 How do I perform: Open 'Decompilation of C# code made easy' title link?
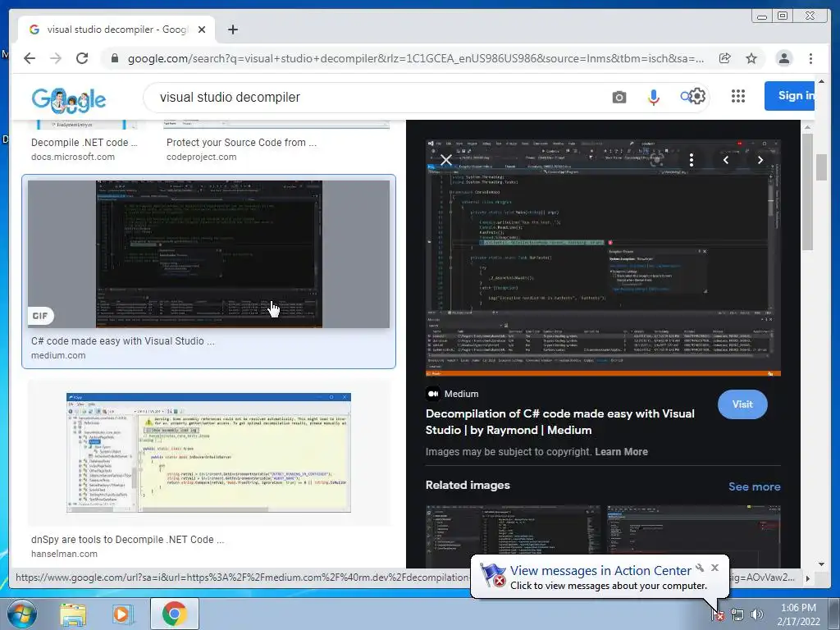(x=559, y=422)
